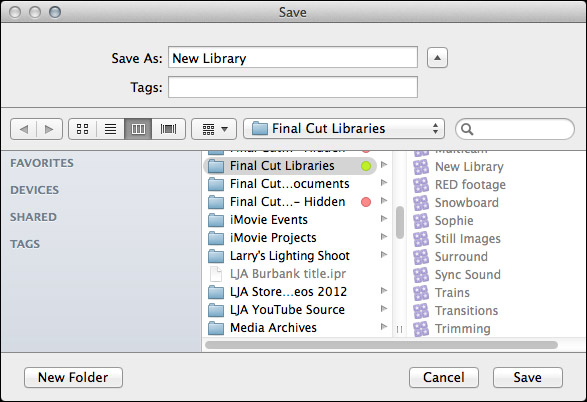Click the vertical scrollbar in folder column
This screenshot has width=587, height=402.
pos(400,222)
